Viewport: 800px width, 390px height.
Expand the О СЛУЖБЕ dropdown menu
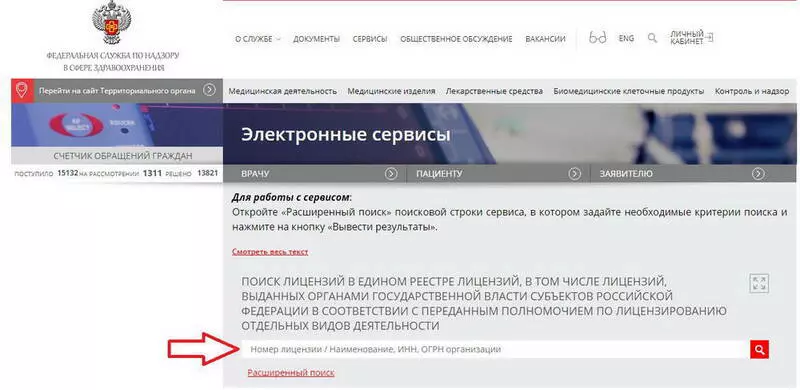258,39
